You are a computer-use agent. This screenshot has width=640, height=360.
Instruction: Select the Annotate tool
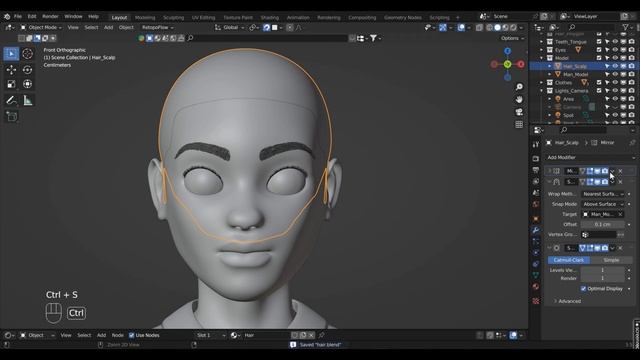click(x=11, y=100)
